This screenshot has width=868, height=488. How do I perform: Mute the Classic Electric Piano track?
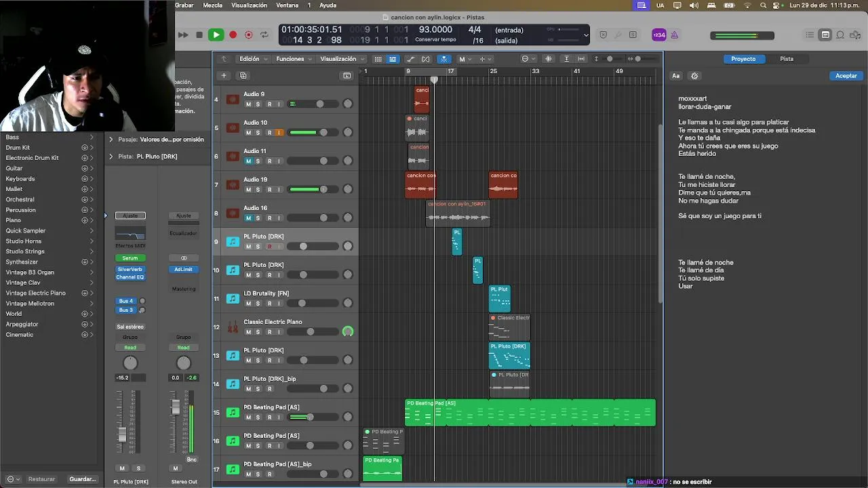coord(248,332)
